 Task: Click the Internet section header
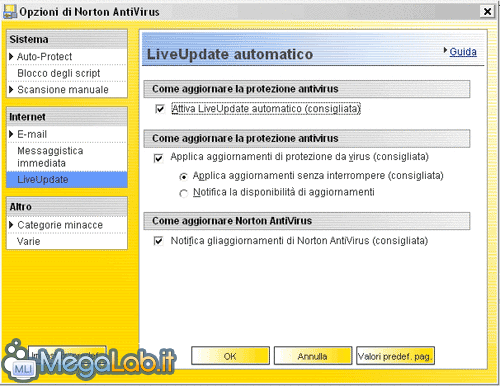tap(67, 117)
